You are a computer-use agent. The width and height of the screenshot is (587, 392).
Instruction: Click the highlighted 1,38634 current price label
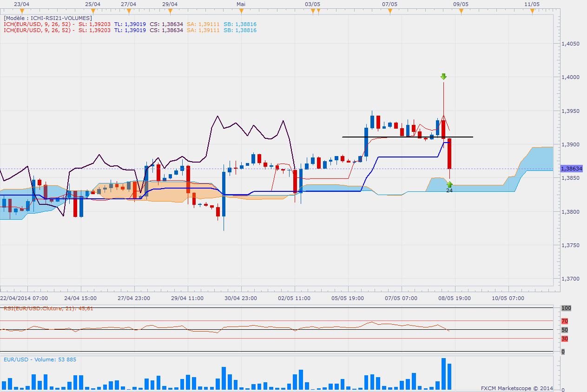pos(572,169)
